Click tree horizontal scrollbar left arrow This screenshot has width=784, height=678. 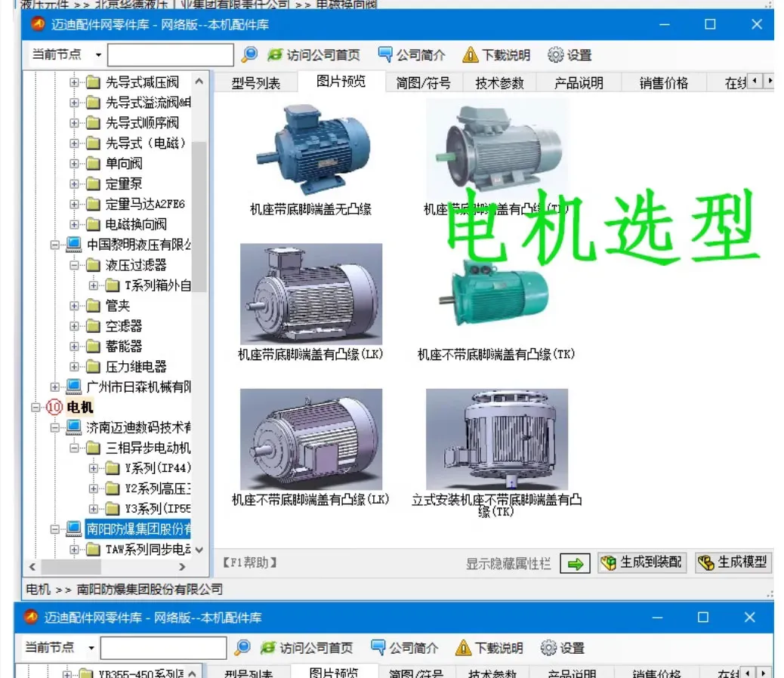[x=32, y=567]
